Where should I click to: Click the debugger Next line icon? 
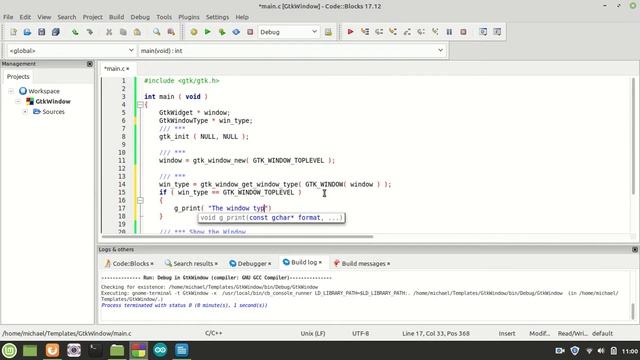pos(379,32)
